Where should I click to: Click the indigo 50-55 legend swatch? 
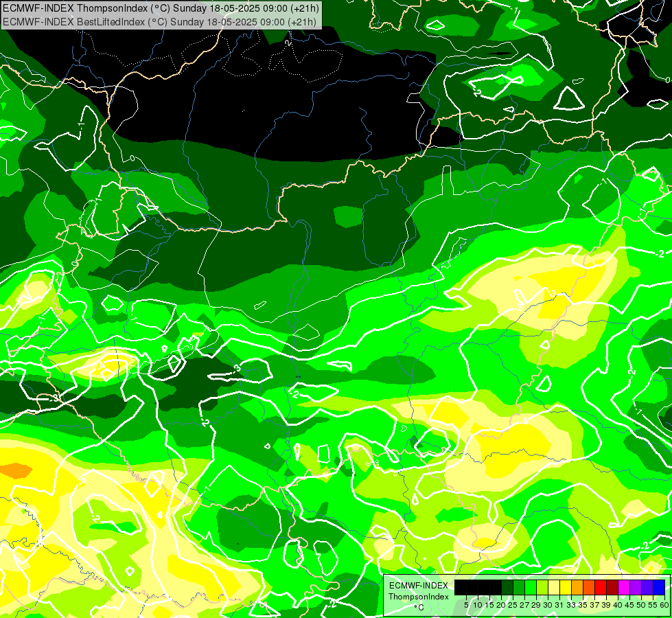[647, 587]
